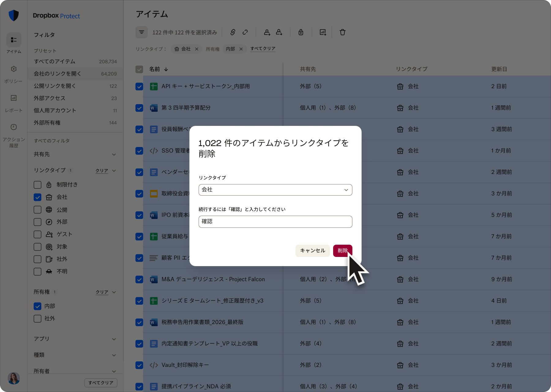Image resolution: width=551 pixels, height=392 pixels.
Task: Check the 外部 link type filter
Action: (x=37, y=222)
